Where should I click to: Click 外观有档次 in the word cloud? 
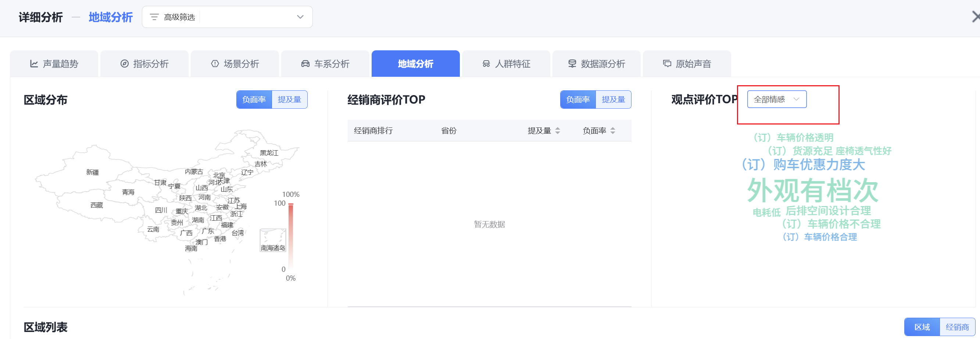point(812,190)
